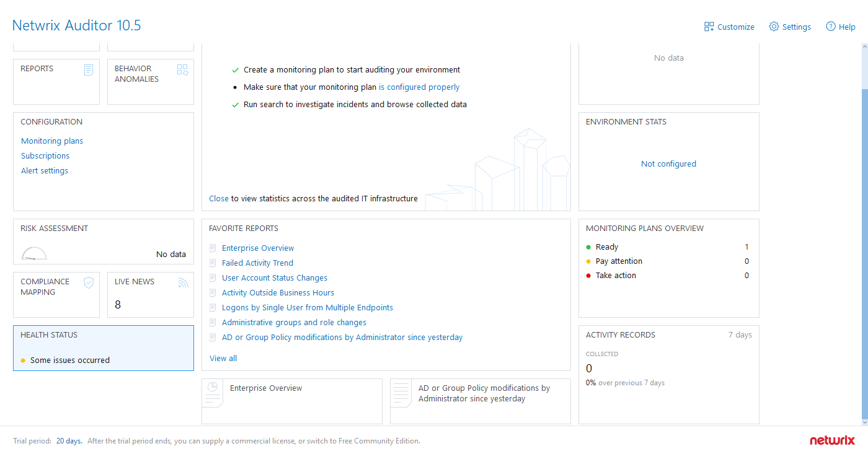Click the report icon beside Enterprise Overview
The height and width of the screenshot is (454, 868).
click(x=212, y=248)
